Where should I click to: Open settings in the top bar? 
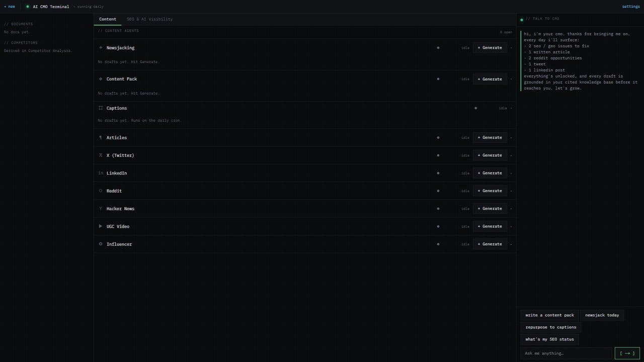[631, 7]
